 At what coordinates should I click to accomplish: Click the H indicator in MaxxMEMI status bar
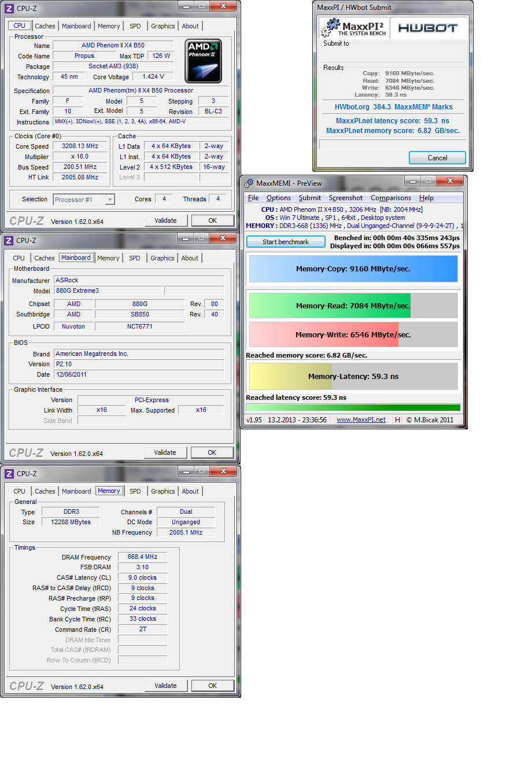point(397,420)
